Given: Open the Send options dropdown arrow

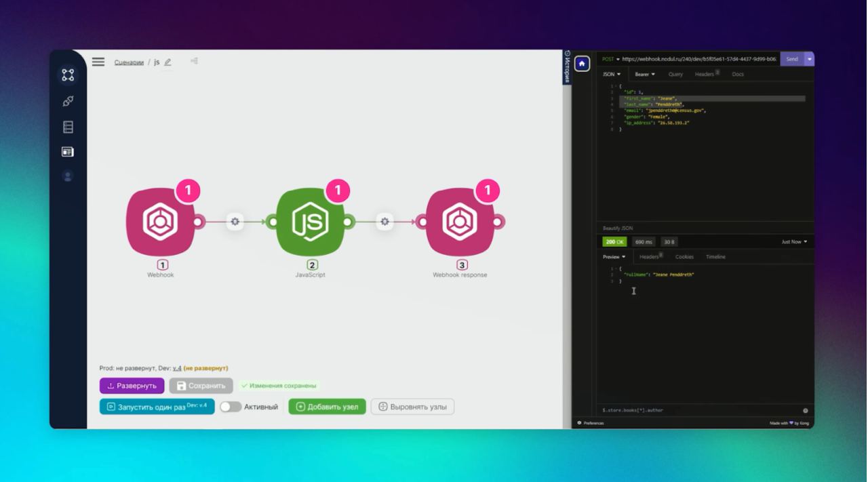Looking at the screenshot, I should (x=809, y=59).
